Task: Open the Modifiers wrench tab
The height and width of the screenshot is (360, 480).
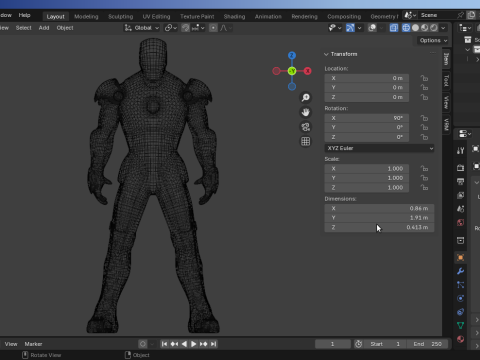Action: (460, 271)
